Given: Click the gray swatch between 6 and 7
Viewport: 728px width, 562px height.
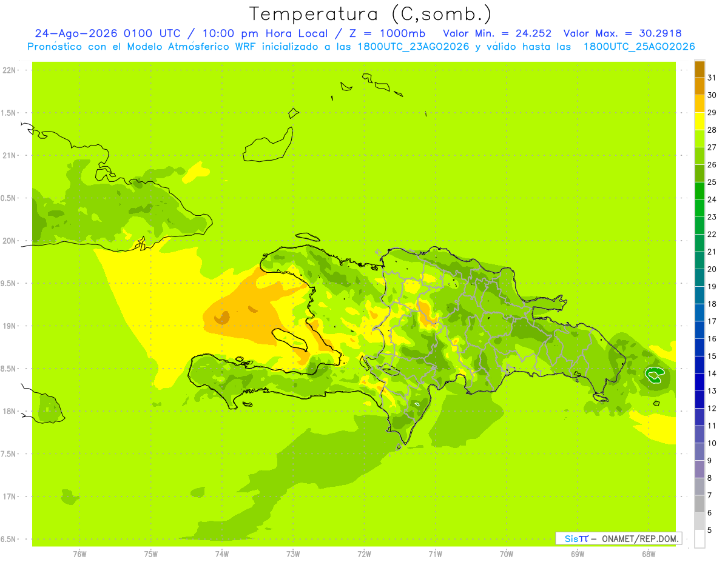Looking at the screenshot, I should point(699,504).
